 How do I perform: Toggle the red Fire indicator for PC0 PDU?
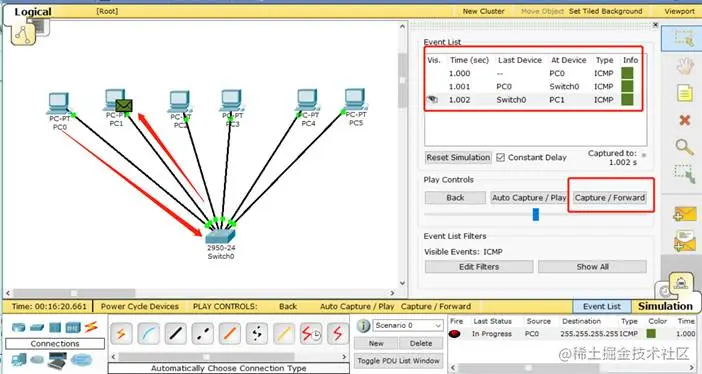pos(454,334)
